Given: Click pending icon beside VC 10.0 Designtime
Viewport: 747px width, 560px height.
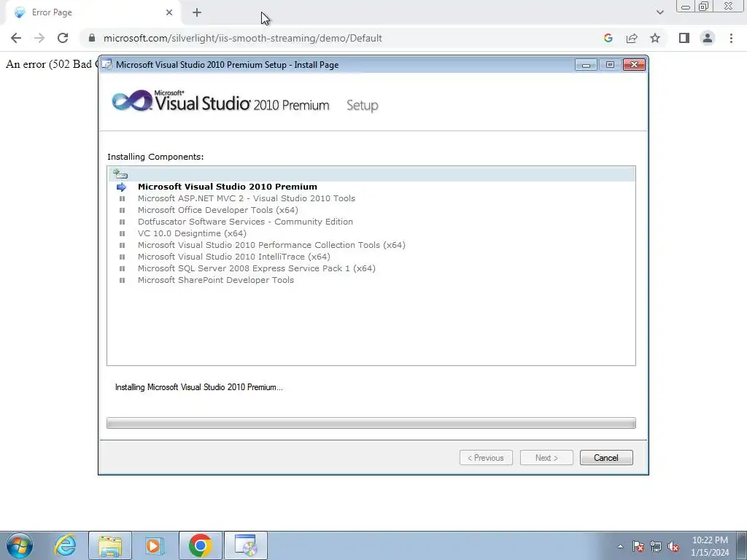Looking at the screenshot, I should pyautogui.click(x=122, y=233).
